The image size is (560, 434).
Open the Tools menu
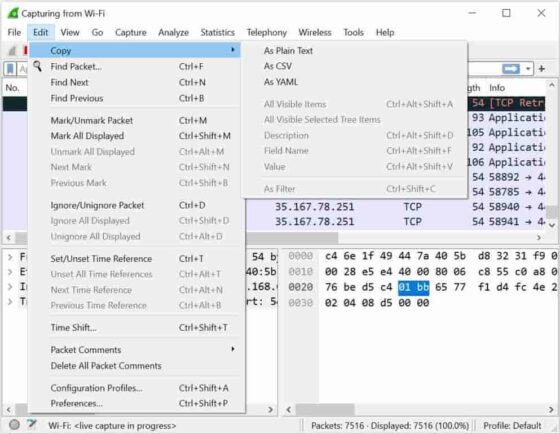pyautogui.click(x=353, y=33)
